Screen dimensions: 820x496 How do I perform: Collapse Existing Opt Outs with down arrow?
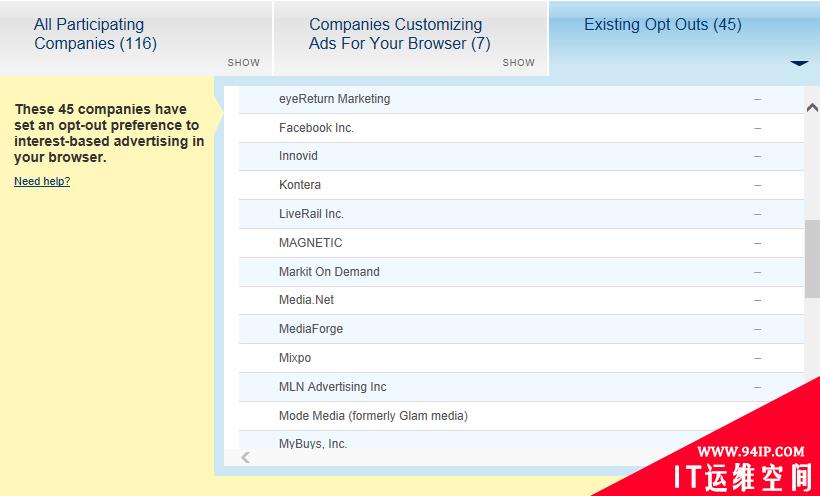click(799, 63)
